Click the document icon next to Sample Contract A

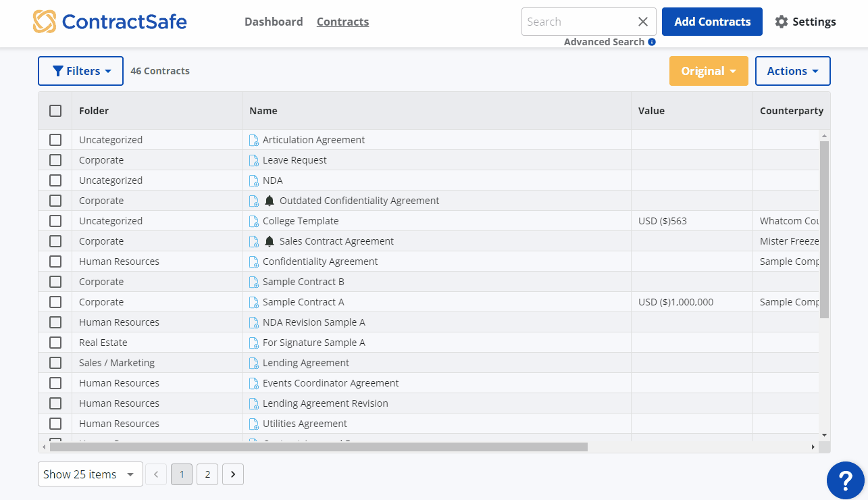(x=254, y=303)
